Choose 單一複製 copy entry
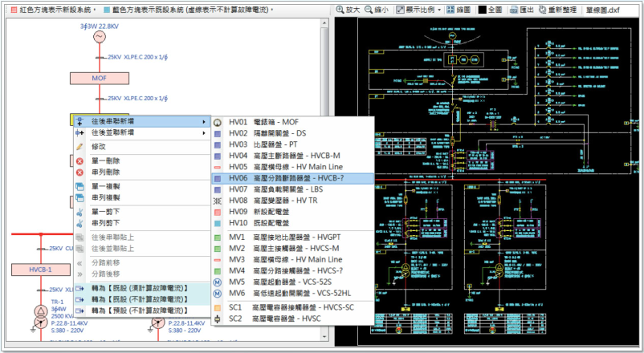The height and width of the screenshot is (353, 644). click(142, 186)
